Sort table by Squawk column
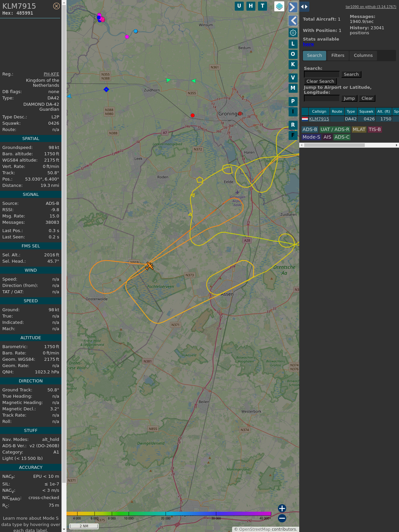Image resolution: width=399 pixels, height=532 pixels. 366,112
